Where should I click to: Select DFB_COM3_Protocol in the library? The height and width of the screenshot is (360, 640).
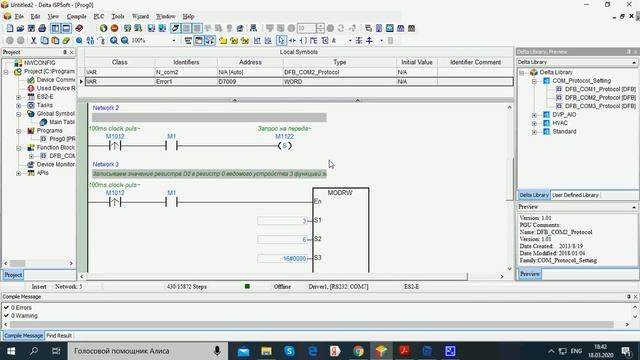(600, 106)
